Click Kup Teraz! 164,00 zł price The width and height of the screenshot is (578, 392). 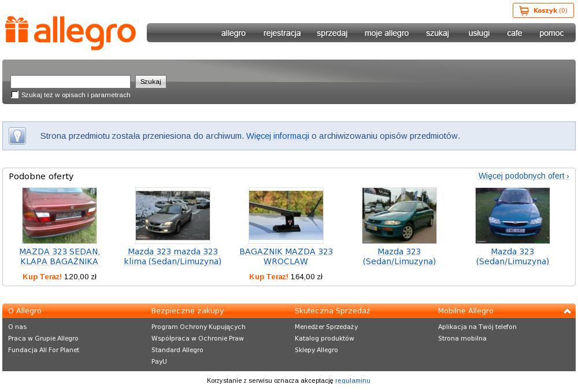pyautogui.click(x=286, y=276)
